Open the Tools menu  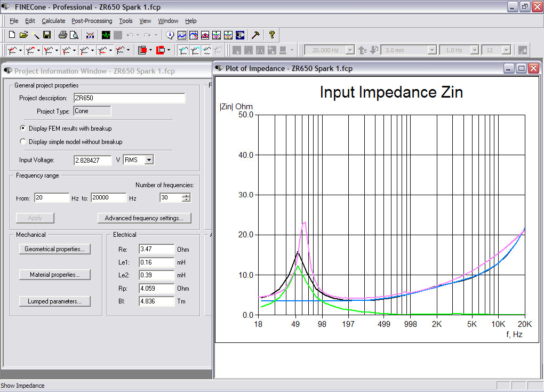click(x=126, y=21)
